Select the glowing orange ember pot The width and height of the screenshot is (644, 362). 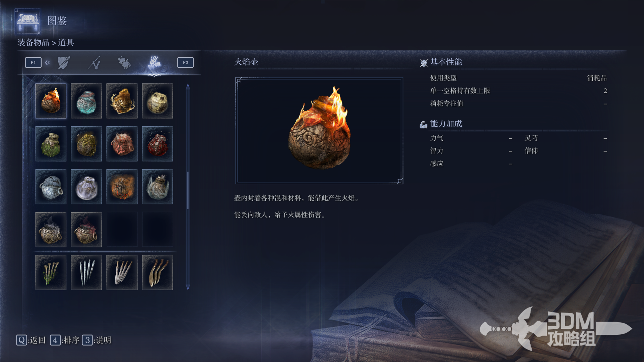click(x=122, y=187)
